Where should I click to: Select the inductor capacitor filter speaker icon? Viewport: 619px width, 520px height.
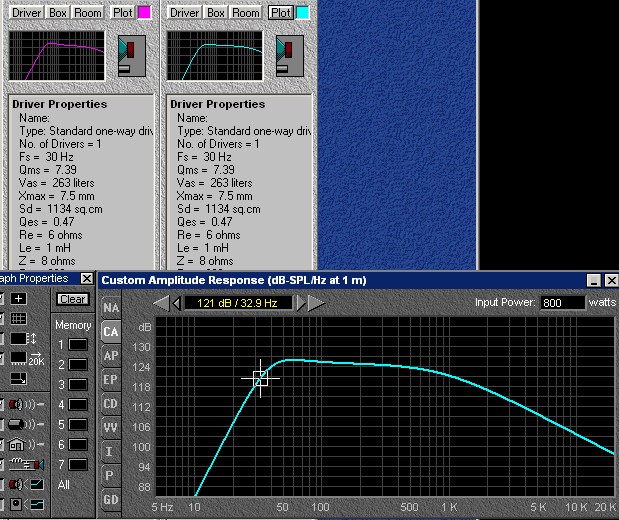(x=26, y=465)
